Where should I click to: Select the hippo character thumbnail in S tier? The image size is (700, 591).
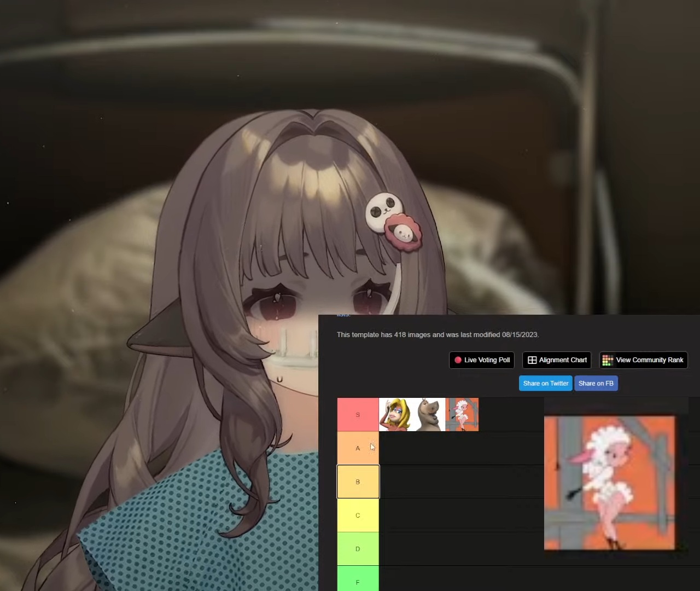[429, 415]
